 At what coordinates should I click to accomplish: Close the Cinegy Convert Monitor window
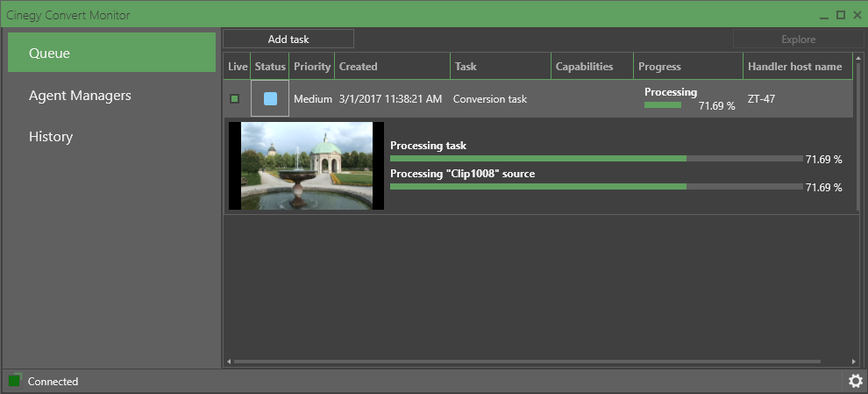857,15
